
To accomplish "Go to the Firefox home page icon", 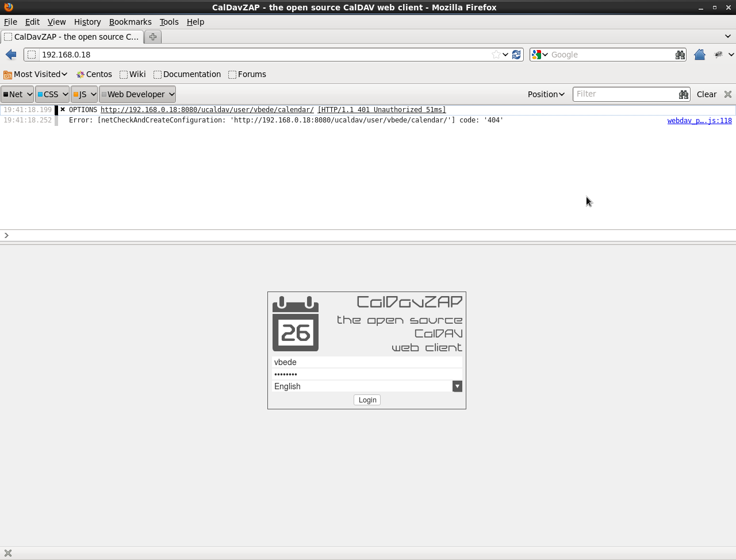I will point(699,55).
